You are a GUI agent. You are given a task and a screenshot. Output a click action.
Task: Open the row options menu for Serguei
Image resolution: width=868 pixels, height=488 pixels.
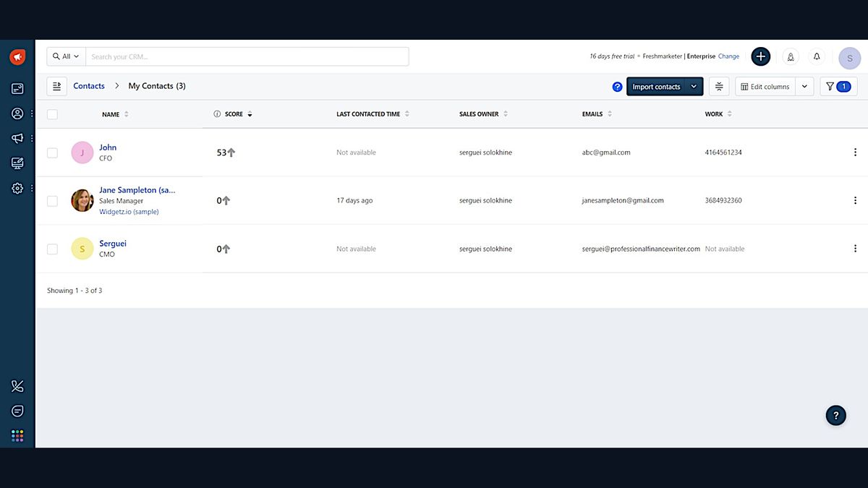pos(855,249)
